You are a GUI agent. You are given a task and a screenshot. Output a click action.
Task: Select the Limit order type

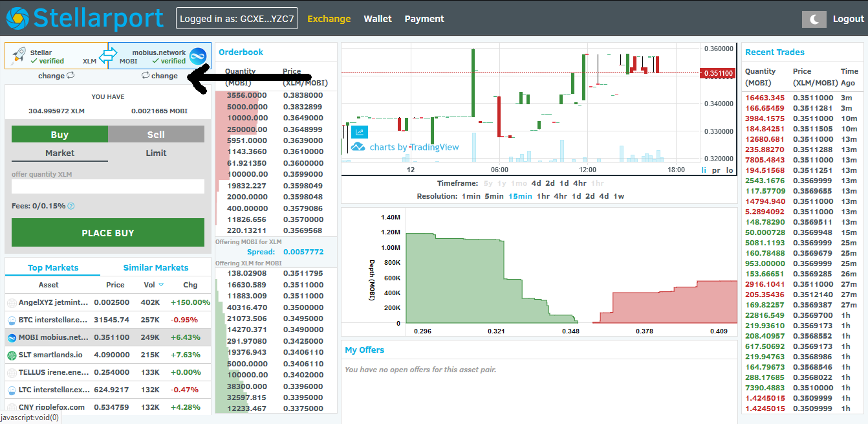(156, 153)
